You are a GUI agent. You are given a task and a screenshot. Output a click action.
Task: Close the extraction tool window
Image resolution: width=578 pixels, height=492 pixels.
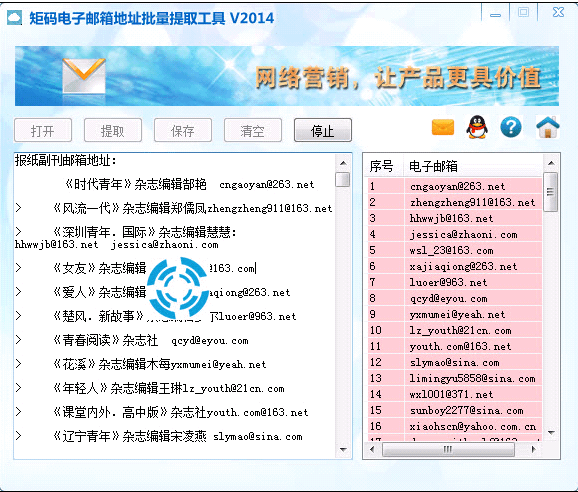point(558,13)
